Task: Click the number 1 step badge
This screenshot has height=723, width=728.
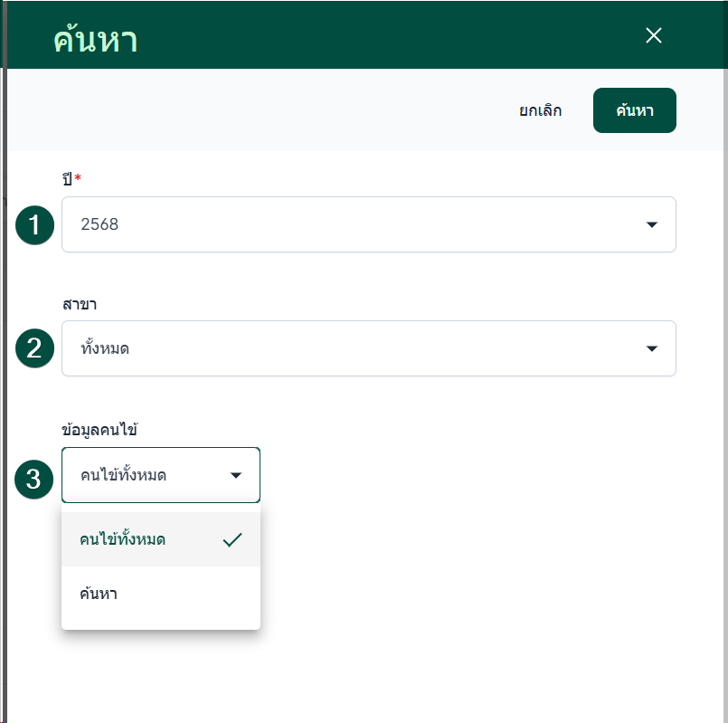Action: (x=34, y=225)
